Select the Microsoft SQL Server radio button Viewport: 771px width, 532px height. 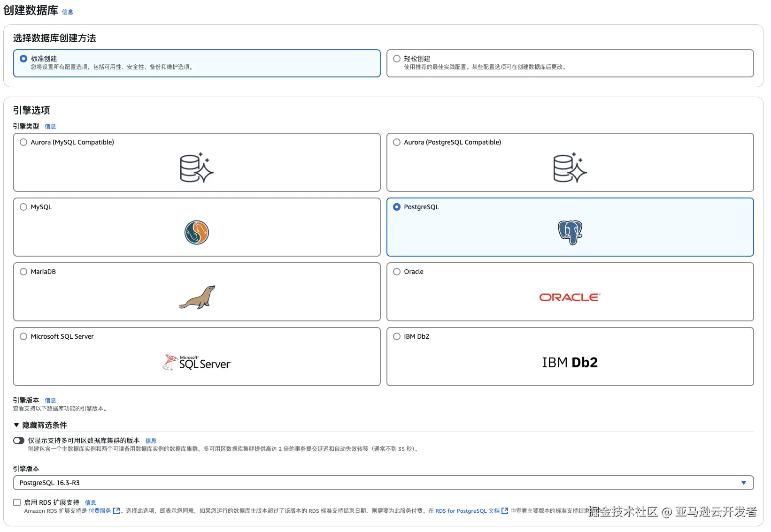(23, 336)
